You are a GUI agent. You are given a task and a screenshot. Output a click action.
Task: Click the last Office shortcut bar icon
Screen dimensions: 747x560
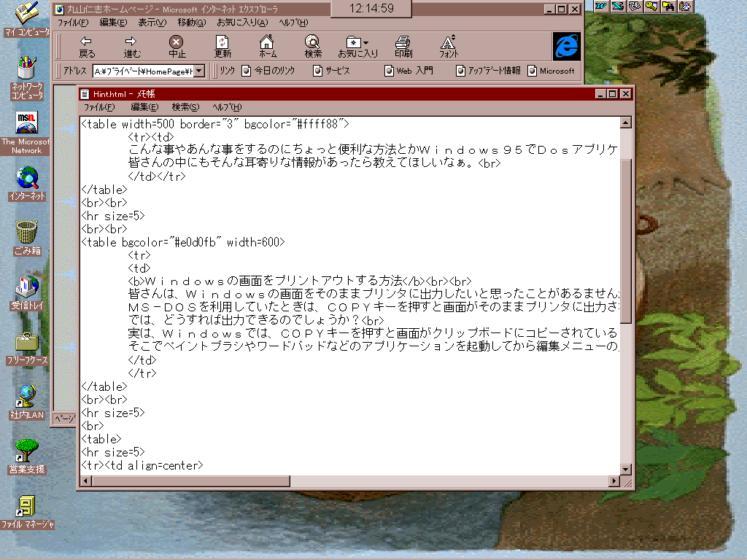[x=684, y=6]
